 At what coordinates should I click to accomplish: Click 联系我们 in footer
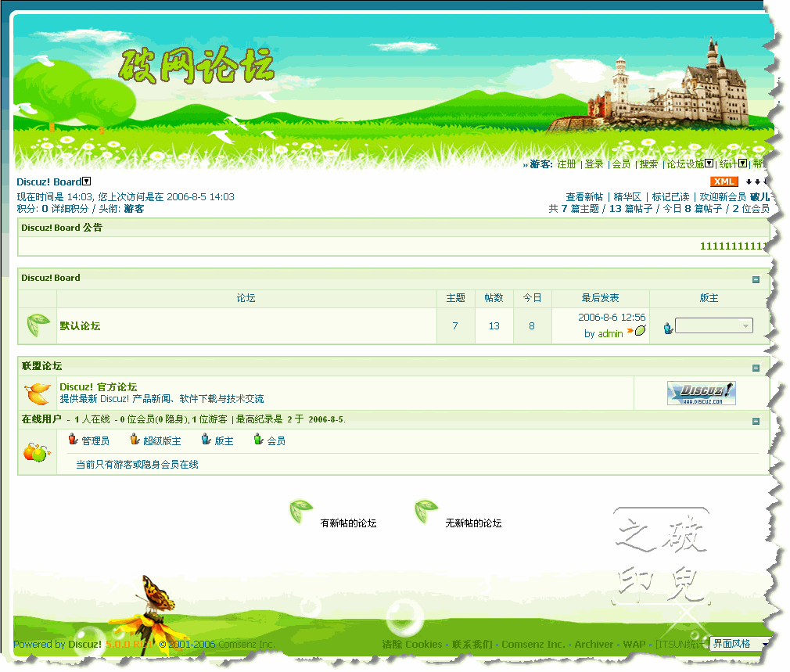tap(472, 645)
